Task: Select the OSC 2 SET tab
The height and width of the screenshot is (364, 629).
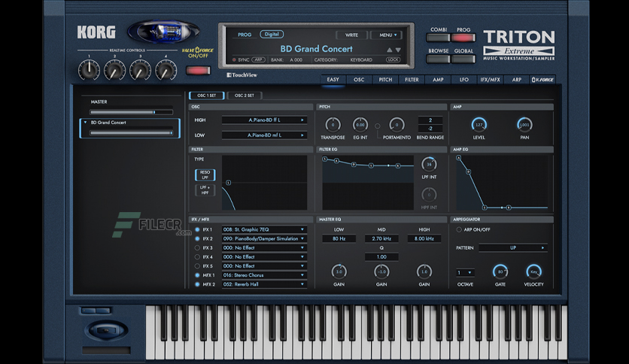Action: coord(245,96)
